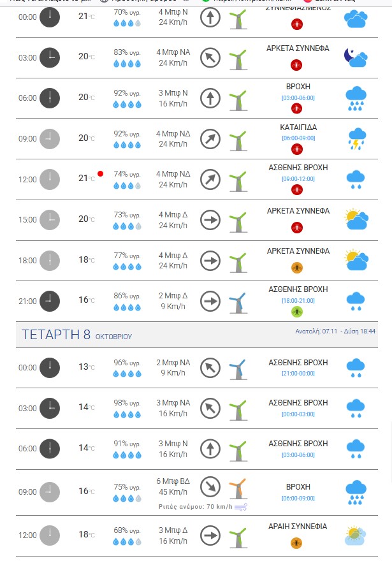The width and height of the screenshot is (392, 561).
Task: Click the green insect indicator in the 21:00 row
Action: tap(296, 312)
